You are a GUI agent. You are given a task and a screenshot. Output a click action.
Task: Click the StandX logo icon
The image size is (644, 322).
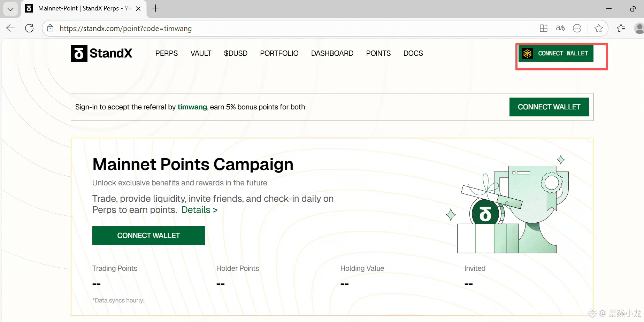79,53
